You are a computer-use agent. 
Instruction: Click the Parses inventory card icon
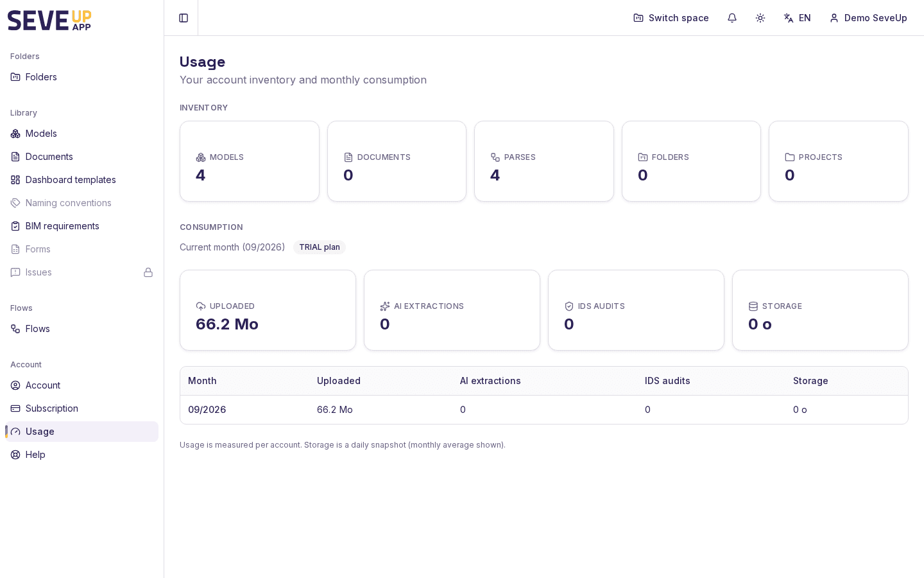coord(495,157)
